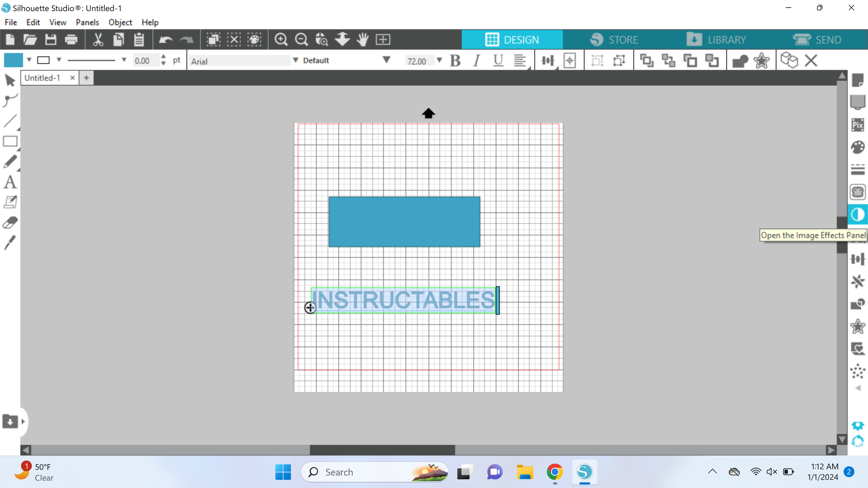Open the Image Effects panel
Screen dimensions: 868x488
tap(858, 214)
